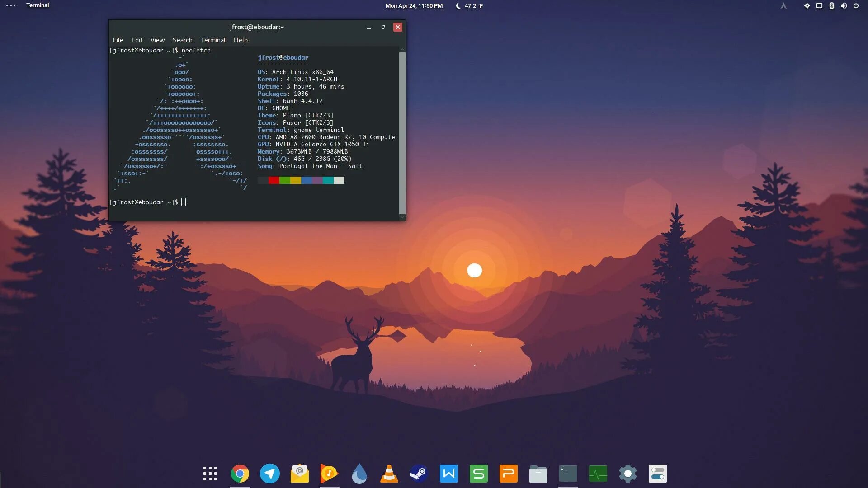Click the terminal scrollbar down arrow
Screen dimensions: 868x488
pos(402,217)
